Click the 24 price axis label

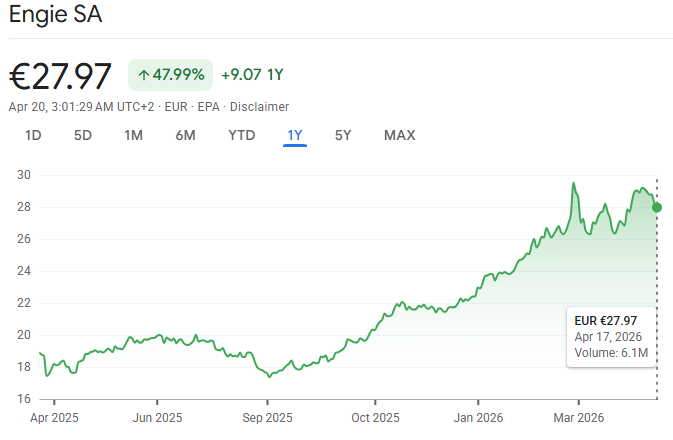tap(24, 271)
